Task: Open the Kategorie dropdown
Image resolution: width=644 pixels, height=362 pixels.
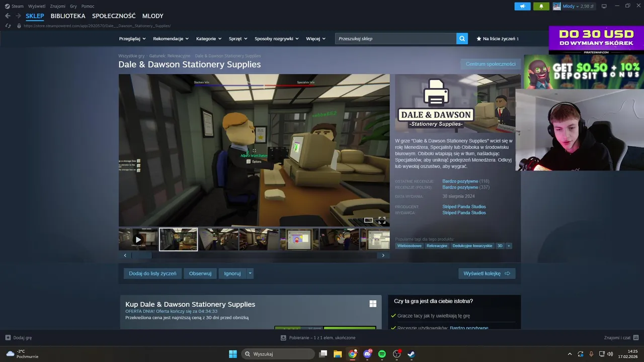Action: point(209,39)
